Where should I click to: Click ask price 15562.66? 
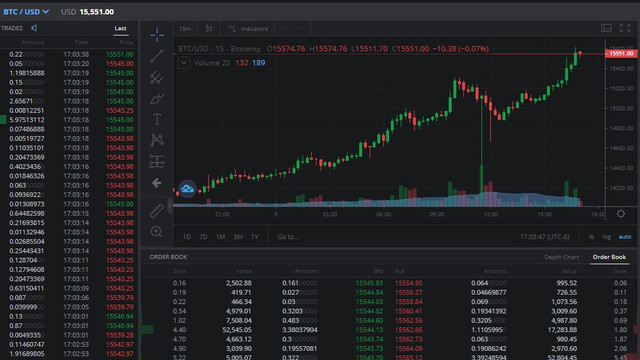point(409,330)
